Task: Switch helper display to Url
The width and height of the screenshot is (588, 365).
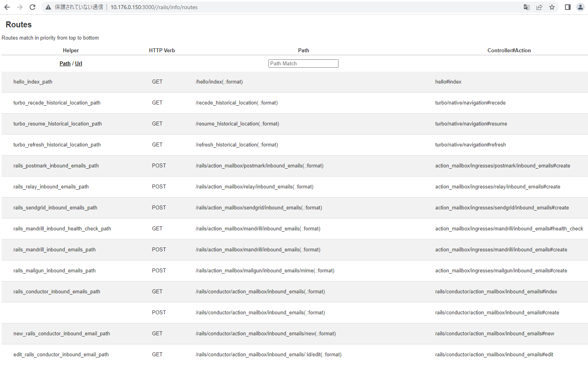Action: point(78,63)
